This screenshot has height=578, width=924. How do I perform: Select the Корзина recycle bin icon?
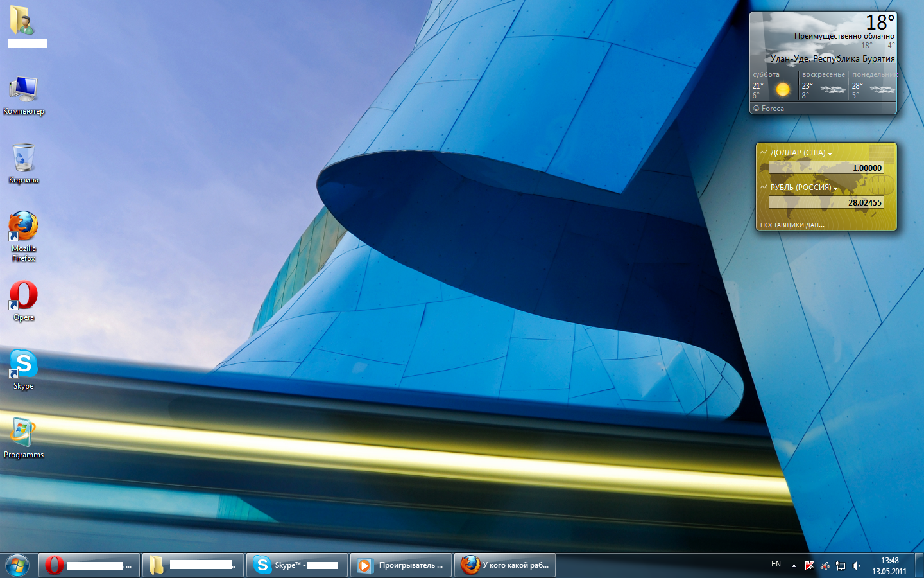pyautogui.click(x=24, y=159)
